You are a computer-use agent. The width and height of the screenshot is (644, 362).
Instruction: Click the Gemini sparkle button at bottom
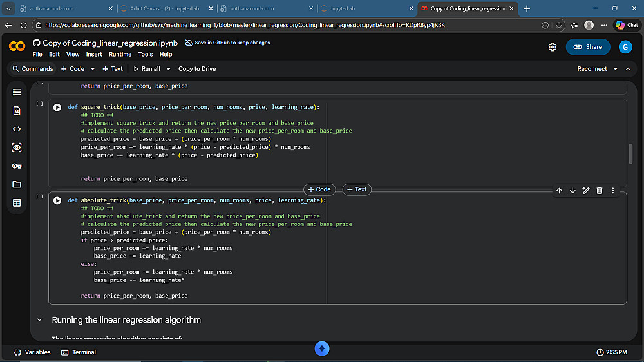[323, 348]
